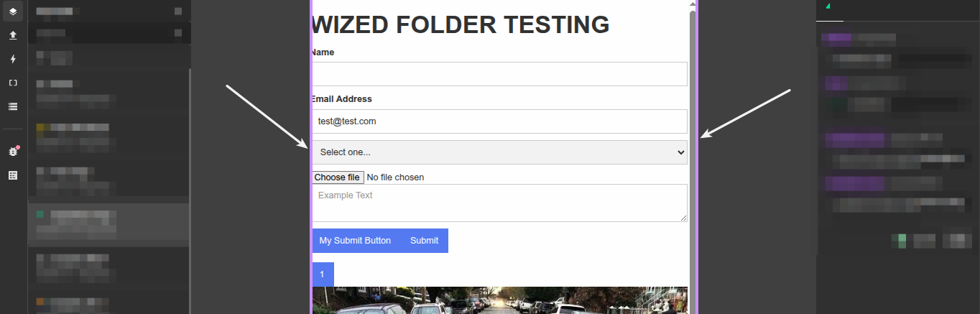This screenshot has height=314, width=980.
Task: Click the street photo with parked cars
Action: (499, 301)
